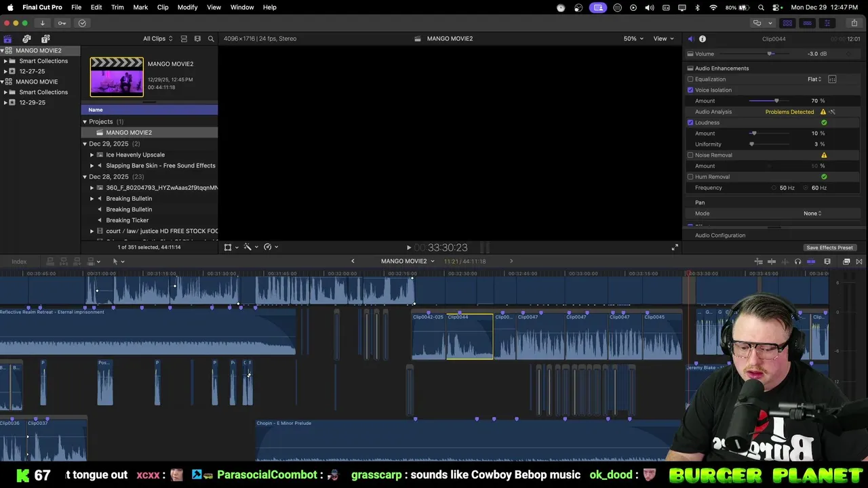Click the Share export icon

[x=854, y=23]
